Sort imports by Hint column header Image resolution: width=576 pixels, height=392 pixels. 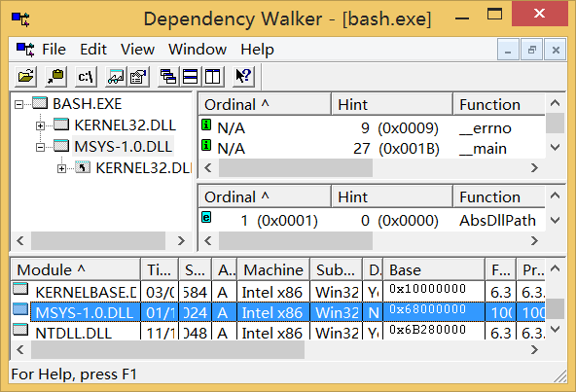[392, 105]
